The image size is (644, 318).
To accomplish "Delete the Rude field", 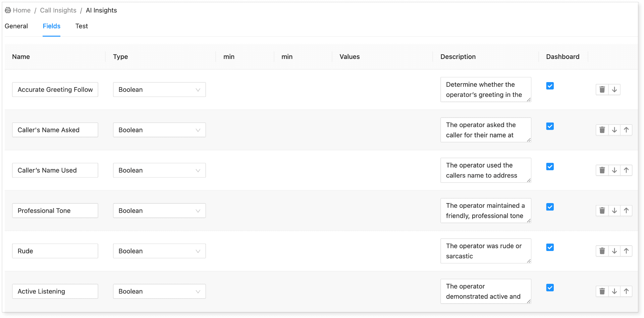I will coord(602,251).
